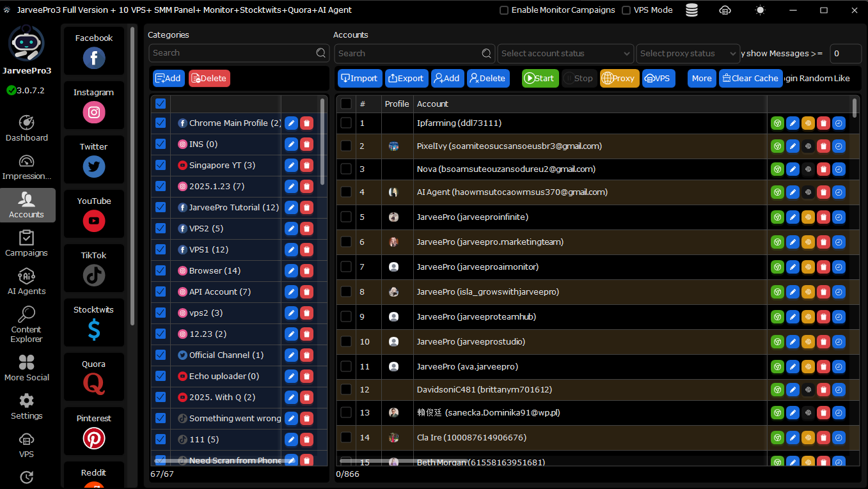Screen dimensions: 868x489
Task: Open the Stocktwits dollar icon
Action: 94,330
